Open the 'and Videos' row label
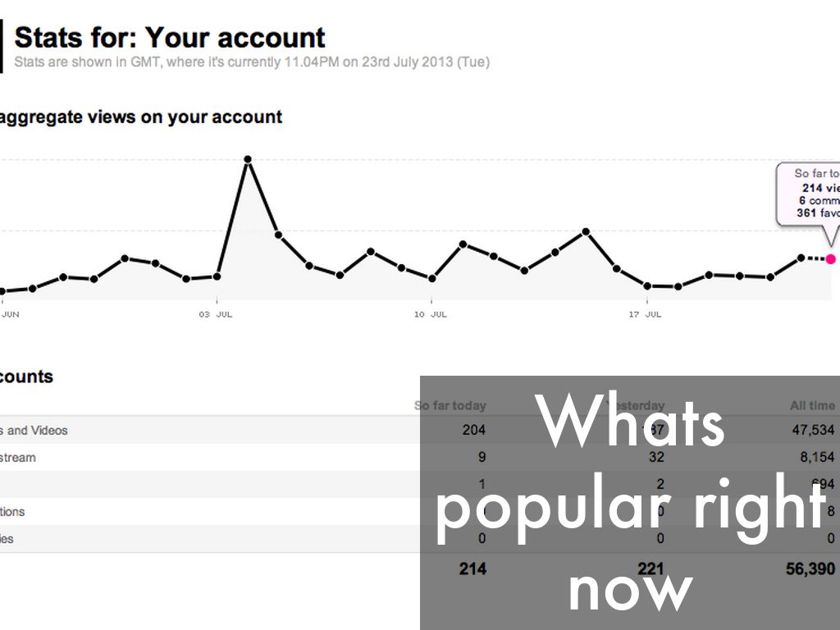This screenshot has height=630, width=840. coord(36,431)
